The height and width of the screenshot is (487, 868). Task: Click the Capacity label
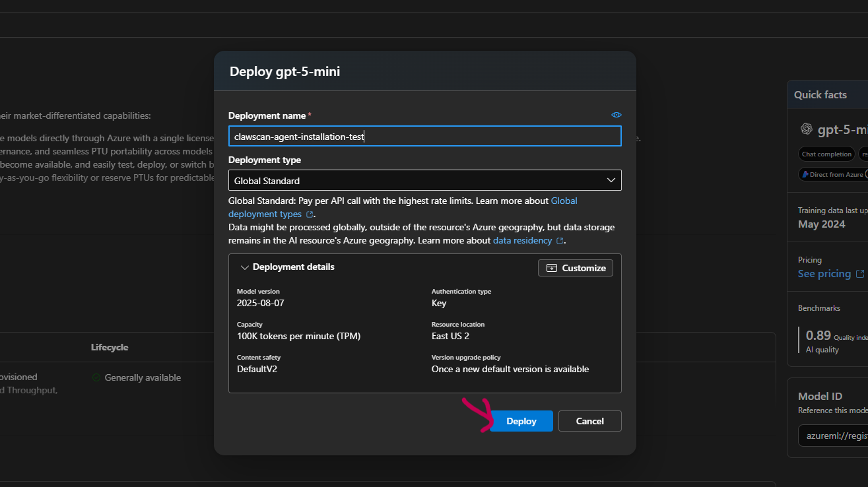coord(250,324)
